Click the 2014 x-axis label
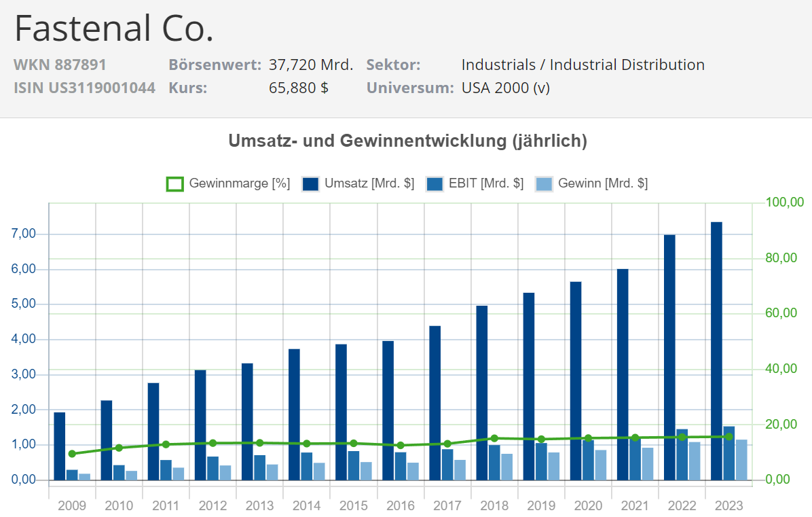The height and width of the screenshot is (517, 812). point(307,505)
